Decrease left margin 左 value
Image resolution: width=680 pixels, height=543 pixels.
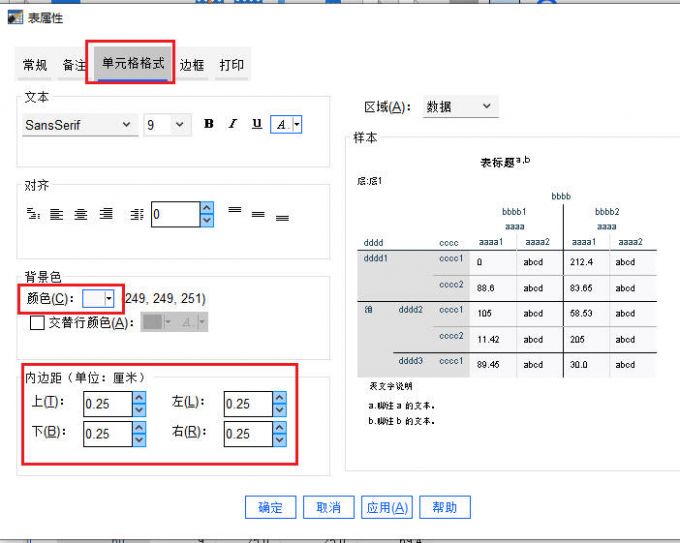tap(280, 410)
